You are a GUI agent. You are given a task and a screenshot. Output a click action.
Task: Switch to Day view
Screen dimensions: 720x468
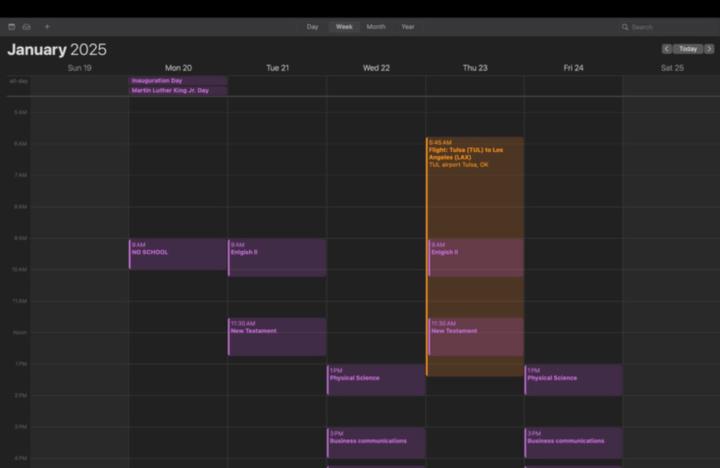pos(312,27)
